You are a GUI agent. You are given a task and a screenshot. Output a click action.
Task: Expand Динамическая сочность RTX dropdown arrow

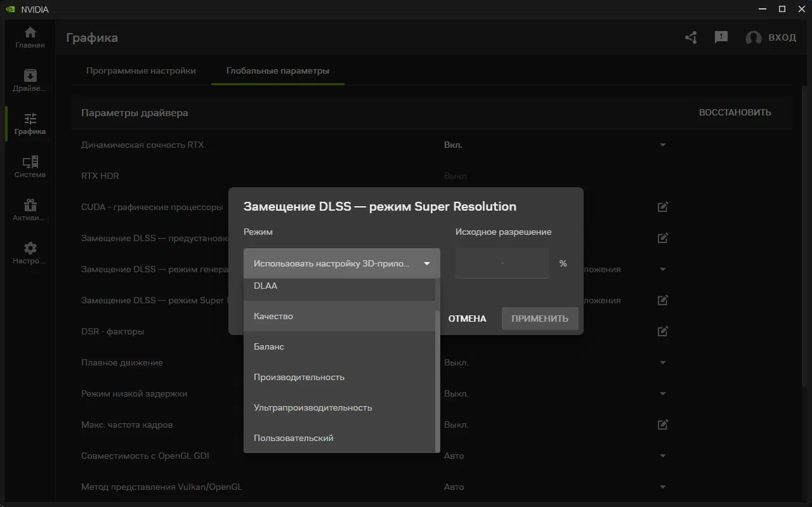pyautogui.click(x=663, y=145)
